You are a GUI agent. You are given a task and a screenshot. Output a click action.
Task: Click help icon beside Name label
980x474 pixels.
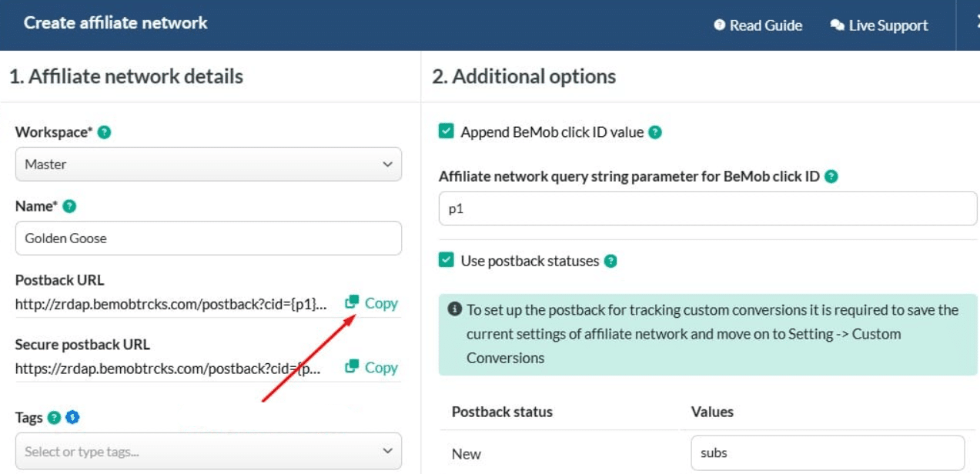(69, 206)
